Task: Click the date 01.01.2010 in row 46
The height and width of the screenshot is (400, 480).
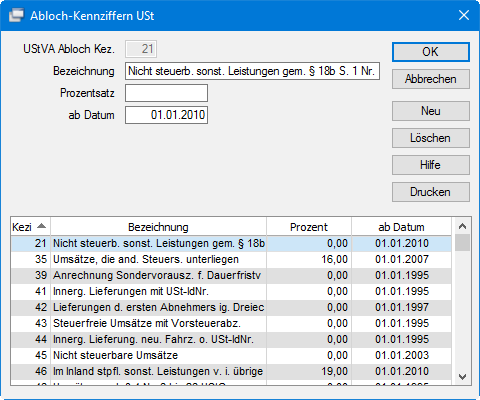Action: [401, 371]
